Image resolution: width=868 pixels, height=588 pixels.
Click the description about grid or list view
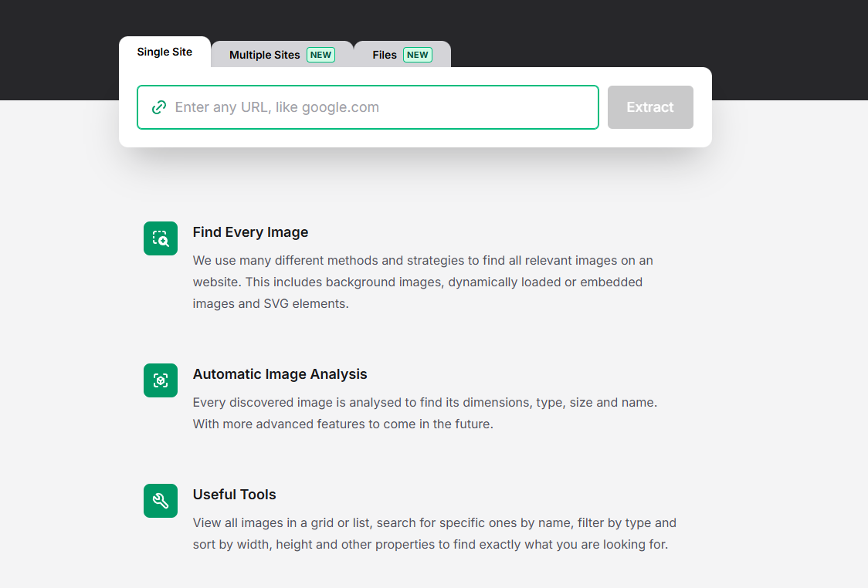[x=434, y=523]
